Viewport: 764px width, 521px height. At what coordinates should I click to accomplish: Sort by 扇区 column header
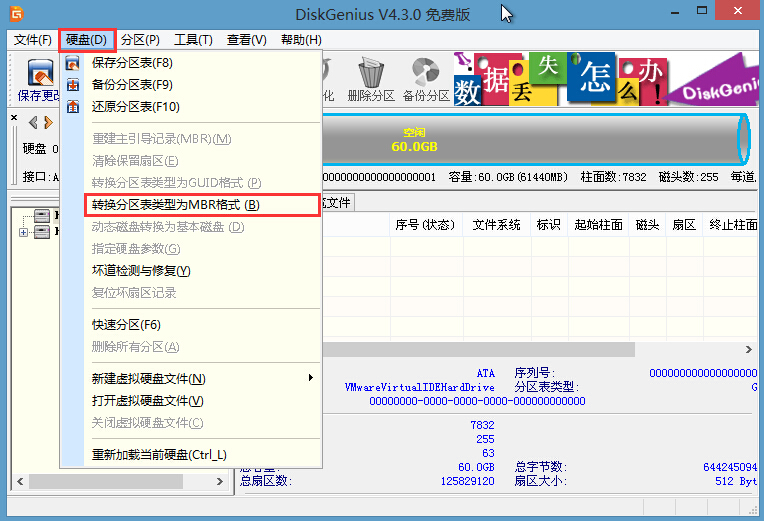click(684, 225)
